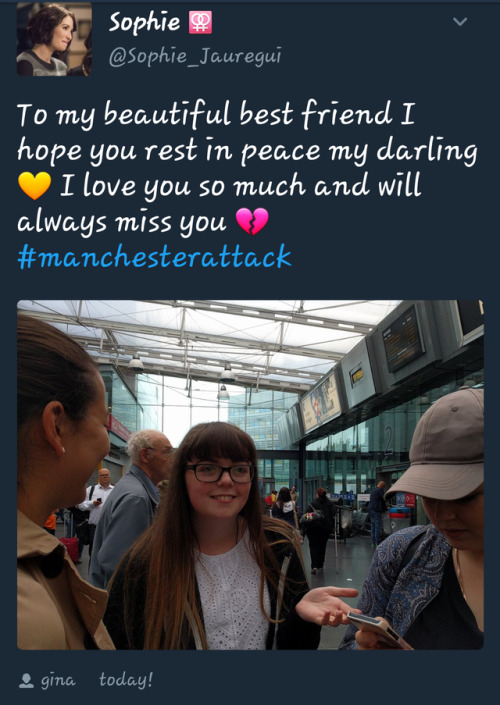Click the advertisement billboard in the photo
500x705 pixels.
(321, 401)
